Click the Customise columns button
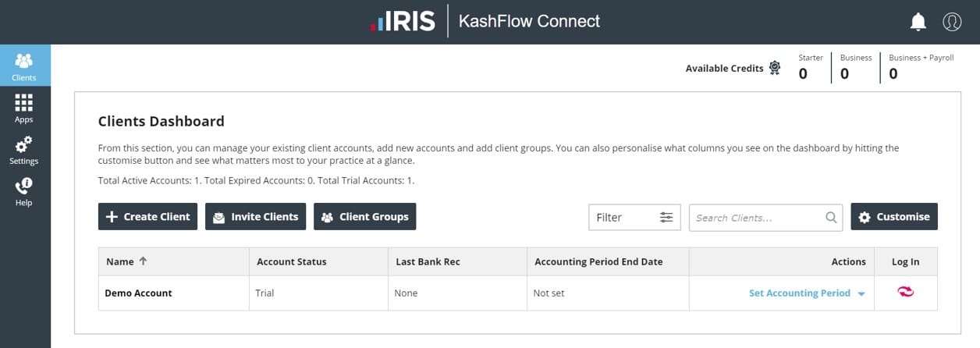 pyautogui.click(x=894, y=217)
